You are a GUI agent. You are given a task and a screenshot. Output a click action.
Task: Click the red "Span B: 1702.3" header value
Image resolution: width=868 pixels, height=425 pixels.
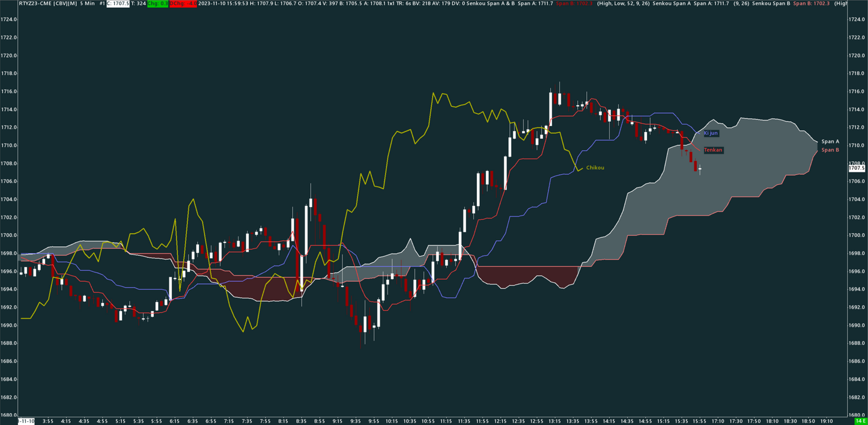point(574,4)
